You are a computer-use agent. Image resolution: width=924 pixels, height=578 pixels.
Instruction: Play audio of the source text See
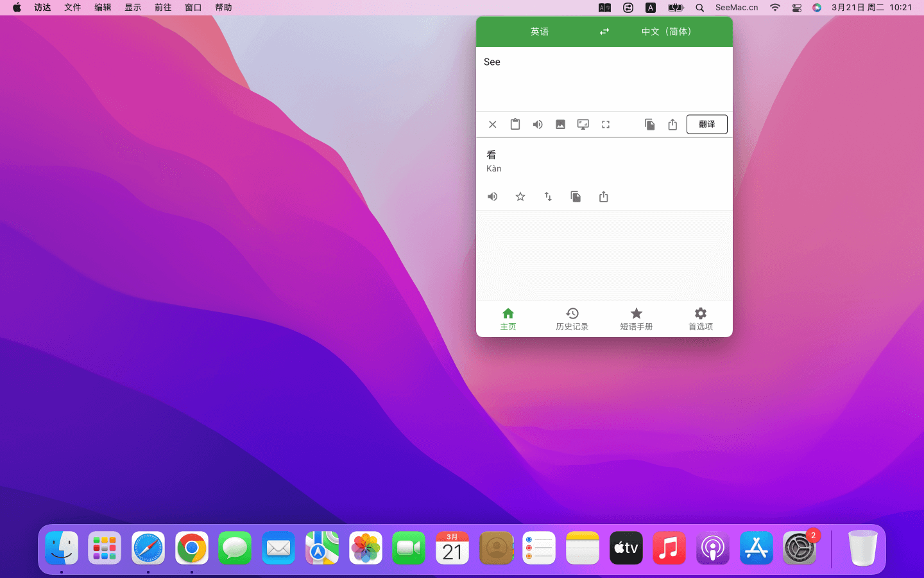click(x=538, y=125)
